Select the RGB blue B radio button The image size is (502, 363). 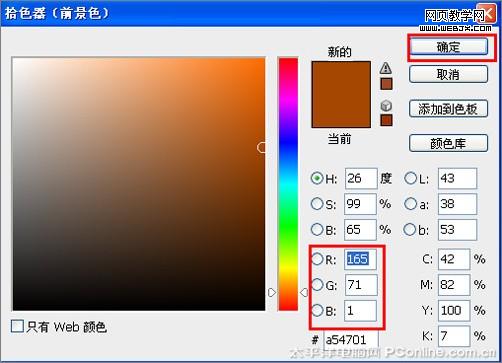pos(317,310)
